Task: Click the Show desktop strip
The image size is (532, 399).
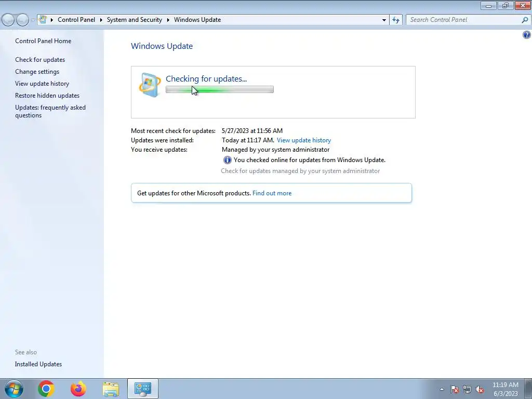Action: pyautogui.click(x=528, y=389)
